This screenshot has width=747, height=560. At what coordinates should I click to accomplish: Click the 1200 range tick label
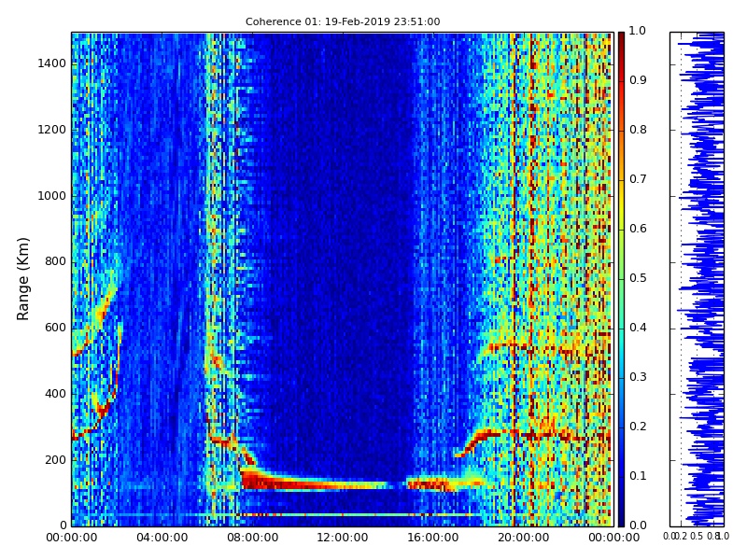point(52,130)
